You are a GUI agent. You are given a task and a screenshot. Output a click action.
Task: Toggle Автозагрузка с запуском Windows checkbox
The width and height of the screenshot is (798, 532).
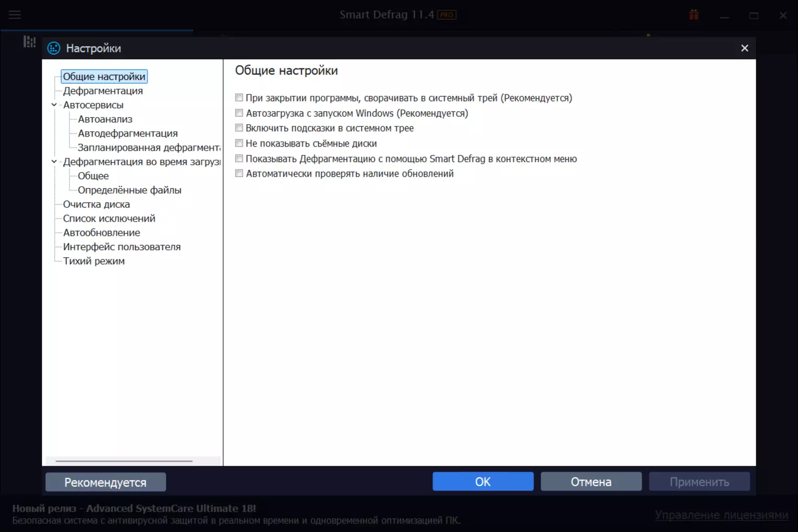(239, 113)
